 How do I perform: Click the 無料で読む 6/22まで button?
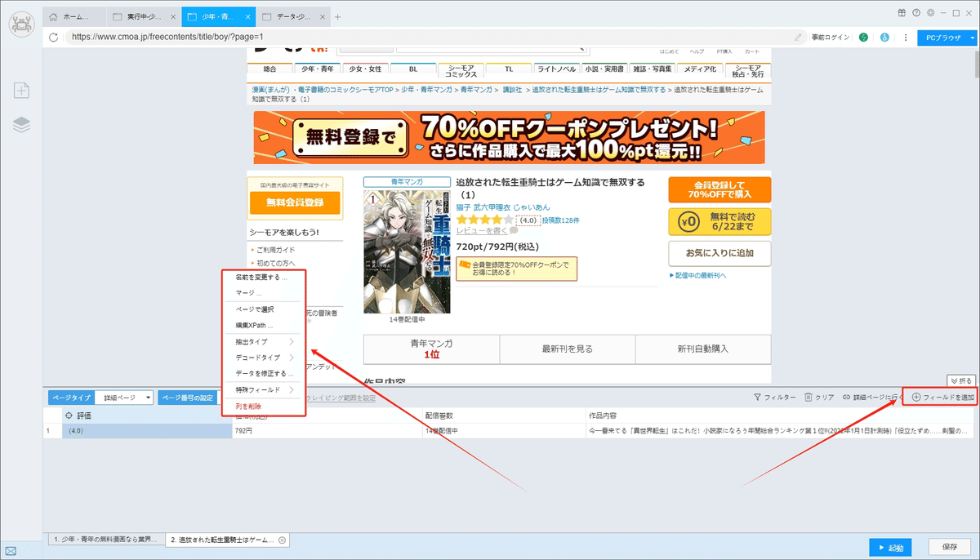click(719, 221)
